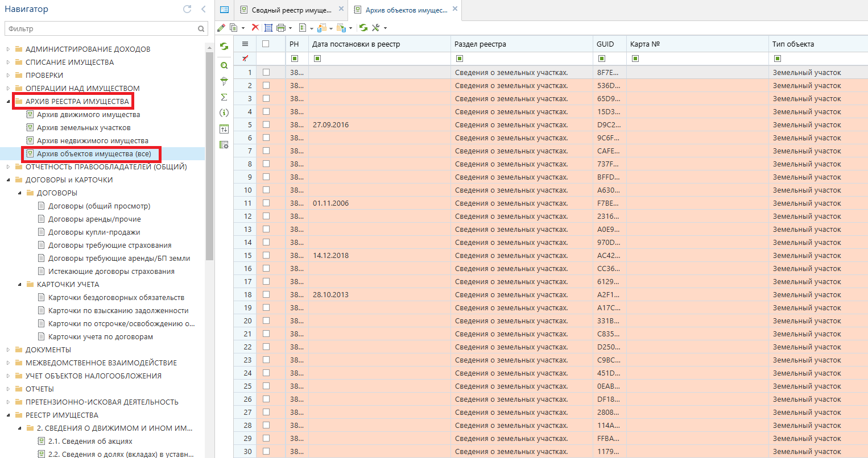868x458 pixels.
Task: Open the workspace panel icon left of tabs
Action: pos(224,10)
